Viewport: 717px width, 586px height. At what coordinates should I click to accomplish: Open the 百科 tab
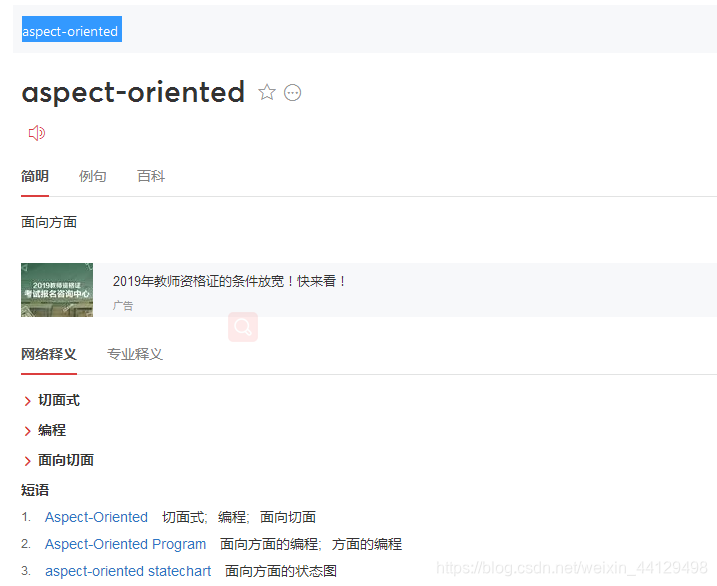tap(151, 176)
